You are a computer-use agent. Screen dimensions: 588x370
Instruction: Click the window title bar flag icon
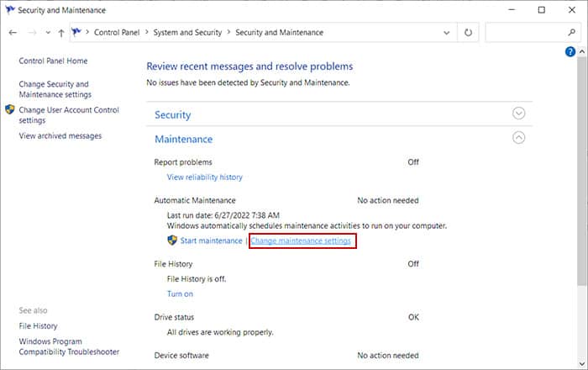(10, 10)
